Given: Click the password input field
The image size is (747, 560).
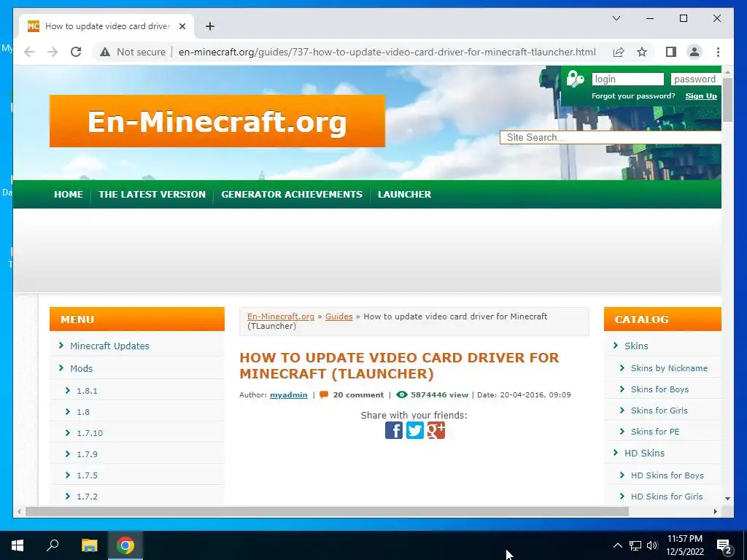Looking at the screenshot, I should click(695, 79).
